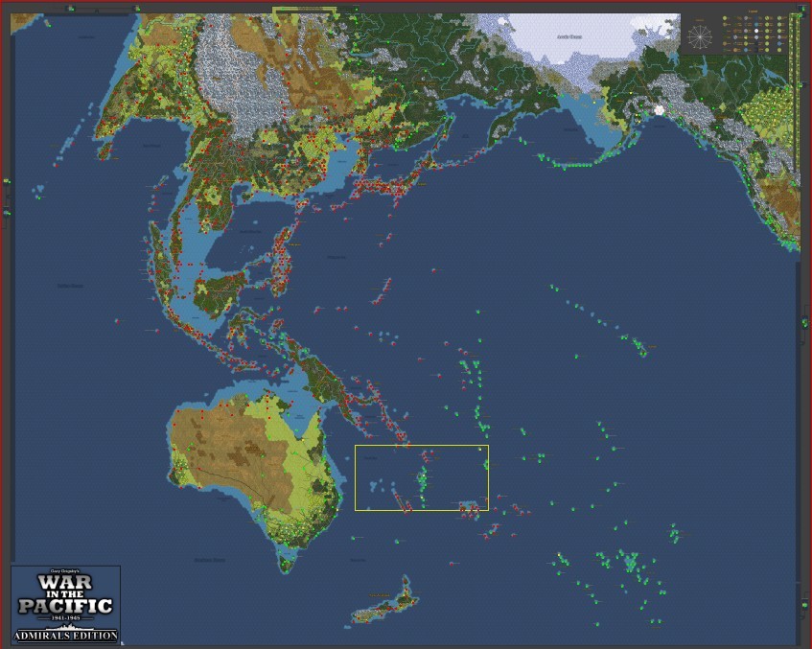812x649 pixels.
Task: Click the white circular marker on Alaska's coast
Action: pyautogui.click(x=660, y=110)
